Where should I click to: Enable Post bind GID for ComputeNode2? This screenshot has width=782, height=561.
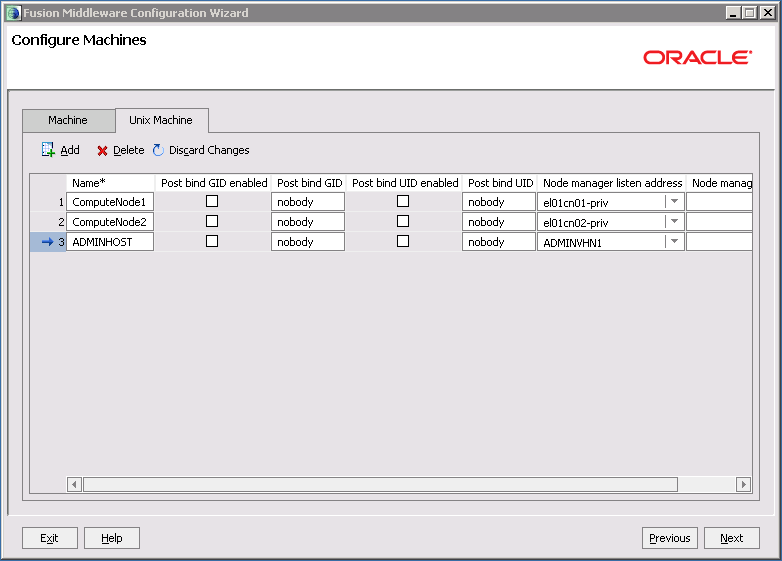(x=212, y=221)
